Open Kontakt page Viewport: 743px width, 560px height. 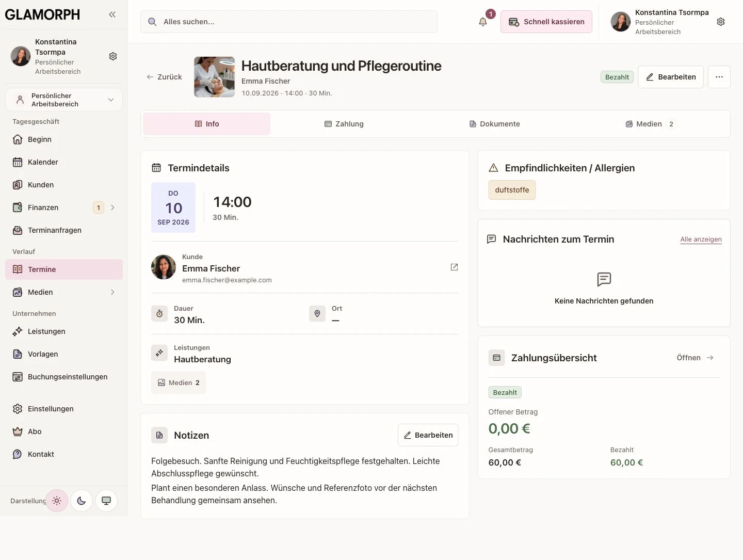pyautogui.click(x=64, y=454)
